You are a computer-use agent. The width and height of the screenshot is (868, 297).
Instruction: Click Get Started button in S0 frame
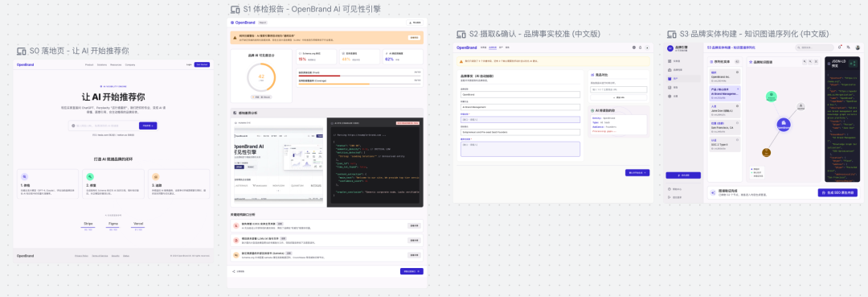click(202, 65)
